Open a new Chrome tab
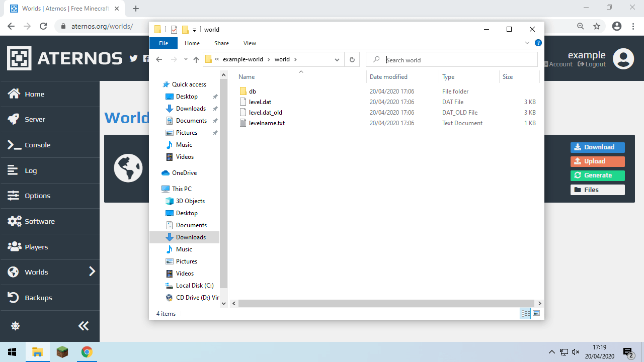 point(136,9)
